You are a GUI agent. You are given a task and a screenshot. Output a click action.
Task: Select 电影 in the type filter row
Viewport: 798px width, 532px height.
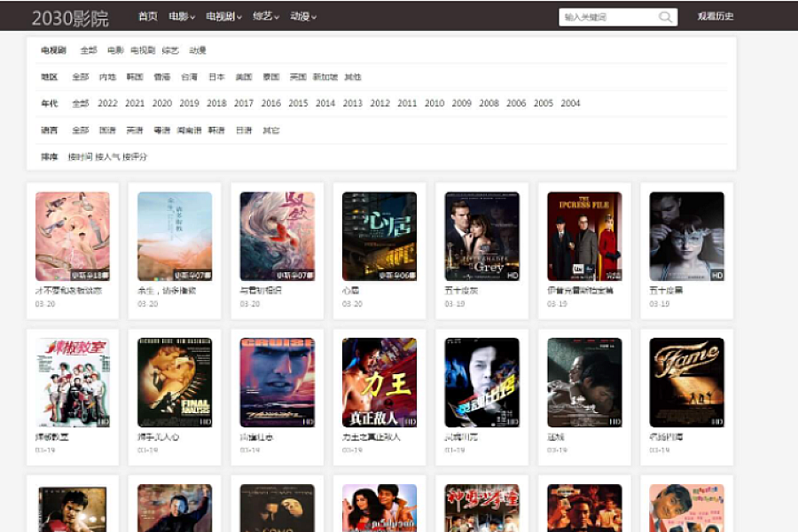pyautogui.click(x=115, y=51)
